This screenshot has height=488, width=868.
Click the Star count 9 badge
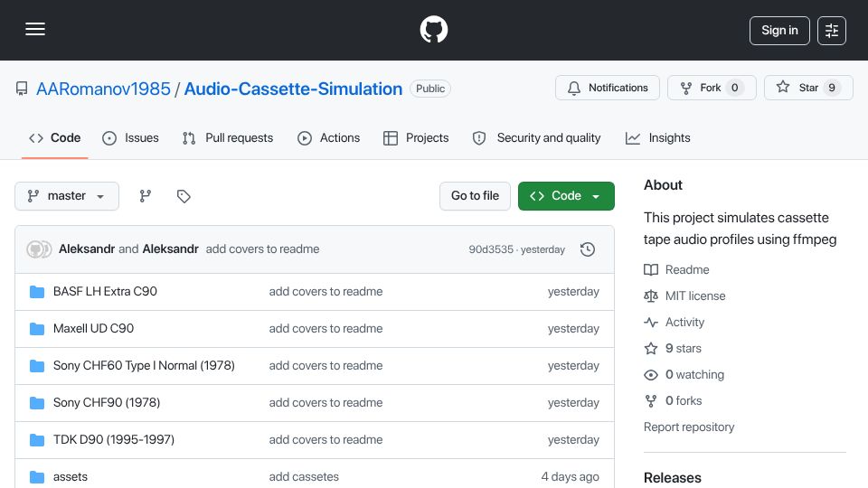point(832,88)
